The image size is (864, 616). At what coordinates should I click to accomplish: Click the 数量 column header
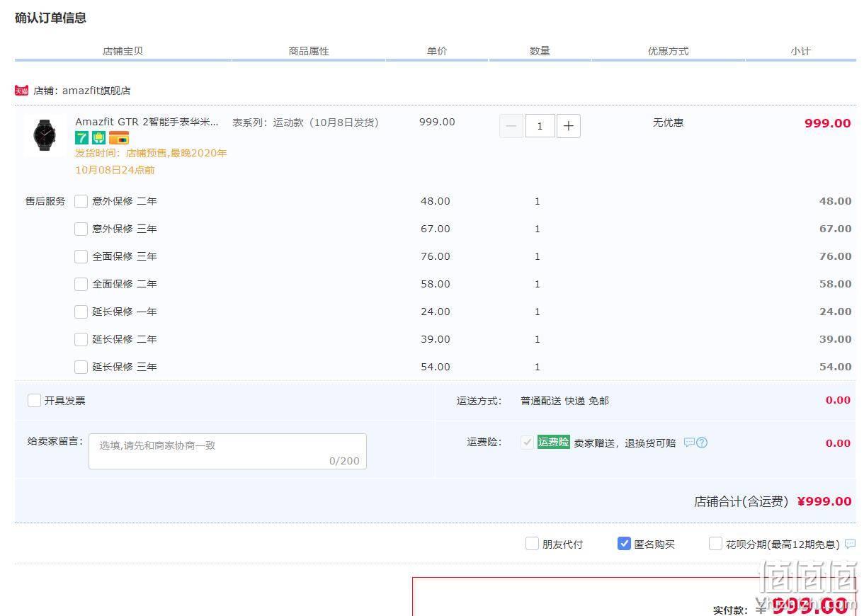coord(540,51)
